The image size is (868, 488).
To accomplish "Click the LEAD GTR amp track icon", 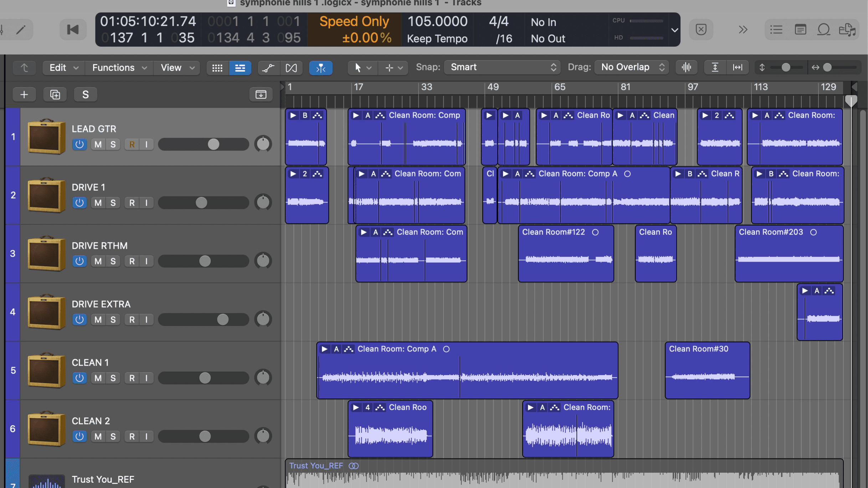I will coord(46,137).
